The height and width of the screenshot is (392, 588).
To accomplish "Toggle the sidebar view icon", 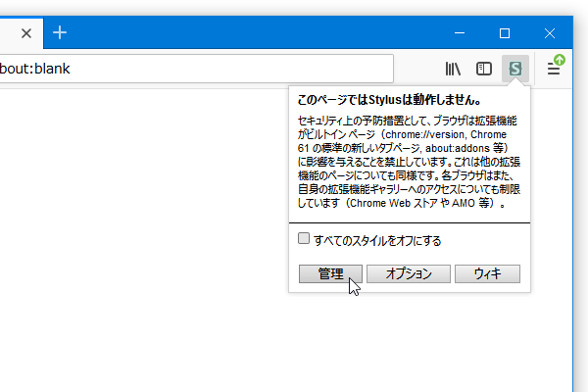I will (484, 69).
